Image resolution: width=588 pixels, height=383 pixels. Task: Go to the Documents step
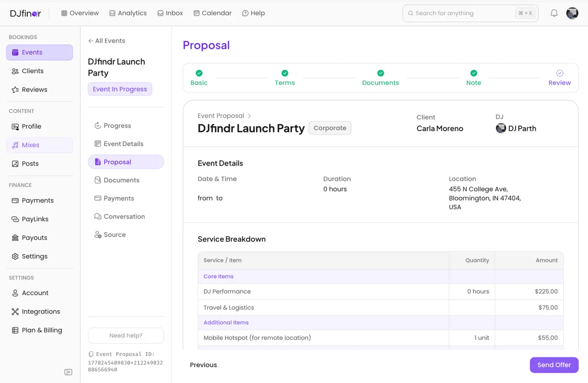[x=381, y=78]
